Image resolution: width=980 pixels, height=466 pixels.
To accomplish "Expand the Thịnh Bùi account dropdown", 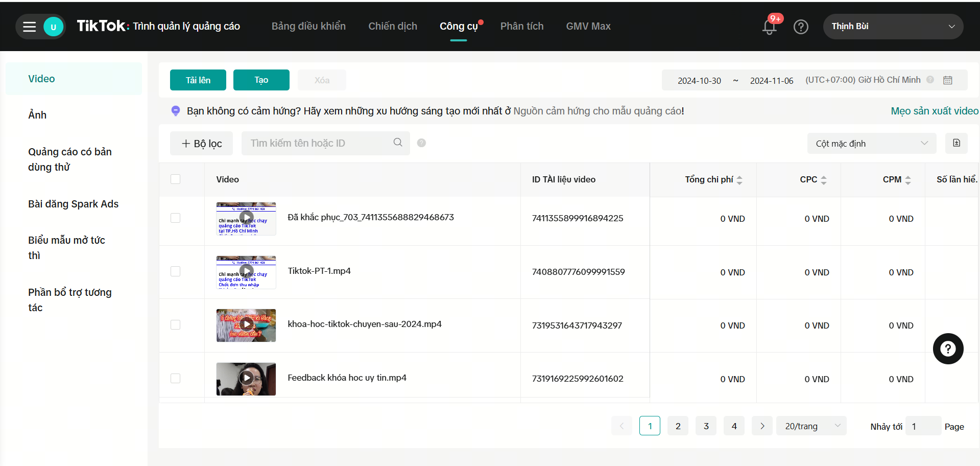I will (893, 27).
